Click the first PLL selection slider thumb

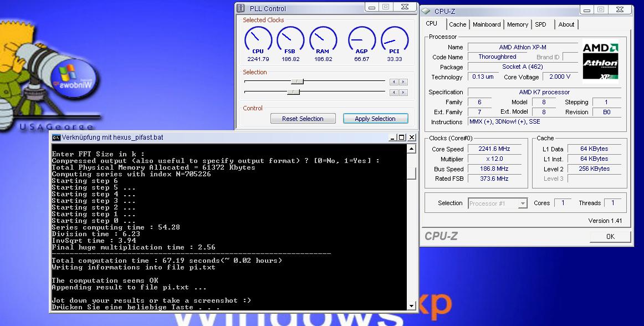coord(297,81)
